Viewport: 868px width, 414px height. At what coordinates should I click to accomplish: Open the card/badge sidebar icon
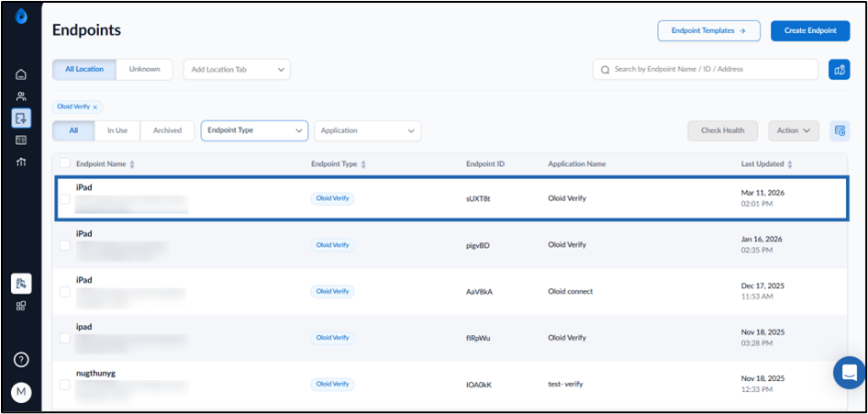pos(21,140)
